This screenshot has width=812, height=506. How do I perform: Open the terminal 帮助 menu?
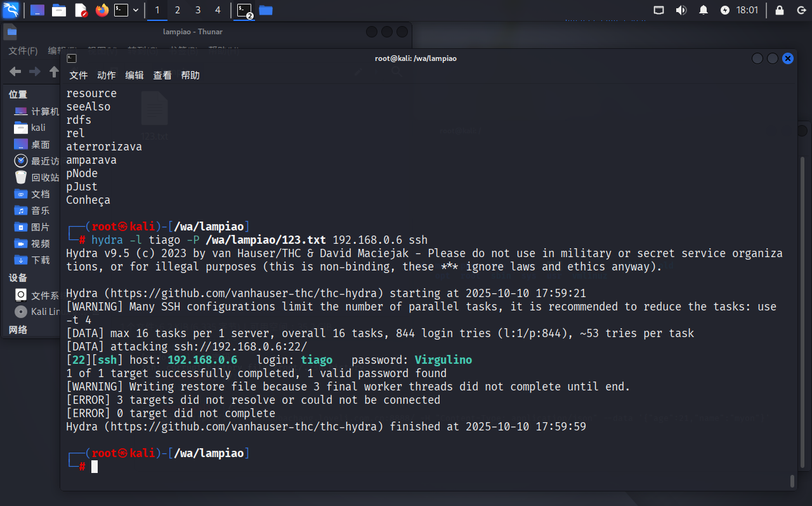pyautogui.click(x=190, y=75)
